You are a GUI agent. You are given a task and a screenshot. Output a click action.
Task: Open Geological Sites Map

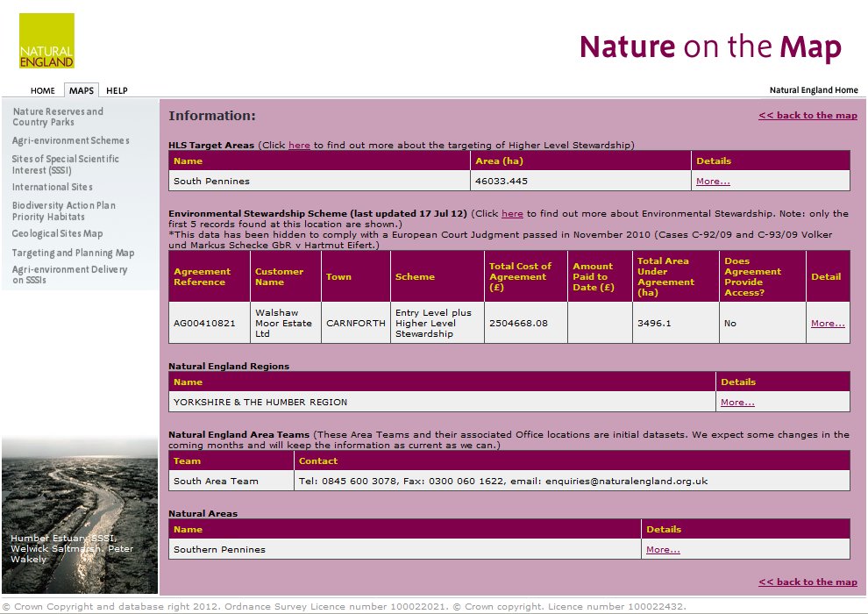[x=57, y=233]
